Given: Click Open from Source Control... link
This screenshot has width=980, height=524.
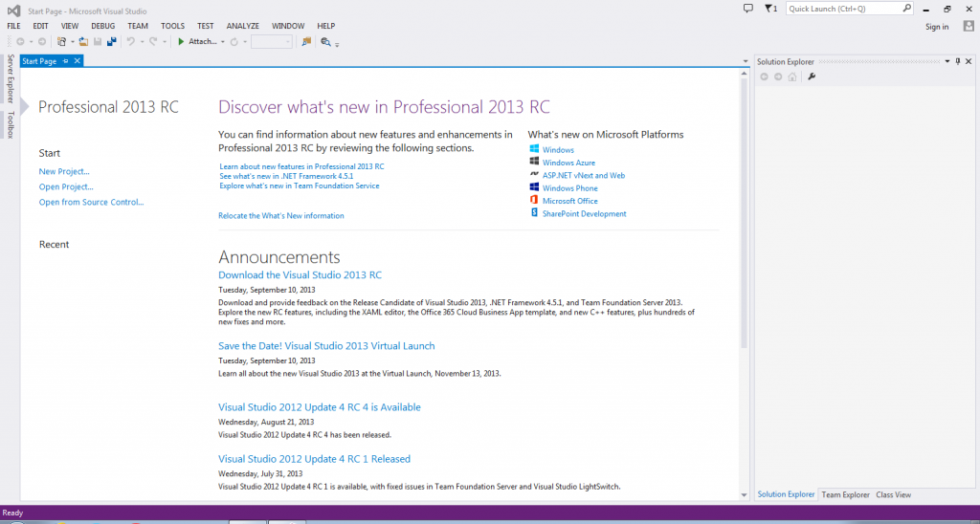Looking at the screenshot, I should coord(91,203).
